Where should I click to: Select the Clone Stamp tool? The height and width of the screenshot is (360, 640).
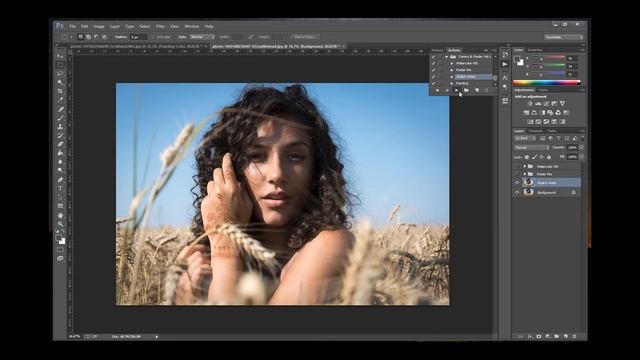60,127
